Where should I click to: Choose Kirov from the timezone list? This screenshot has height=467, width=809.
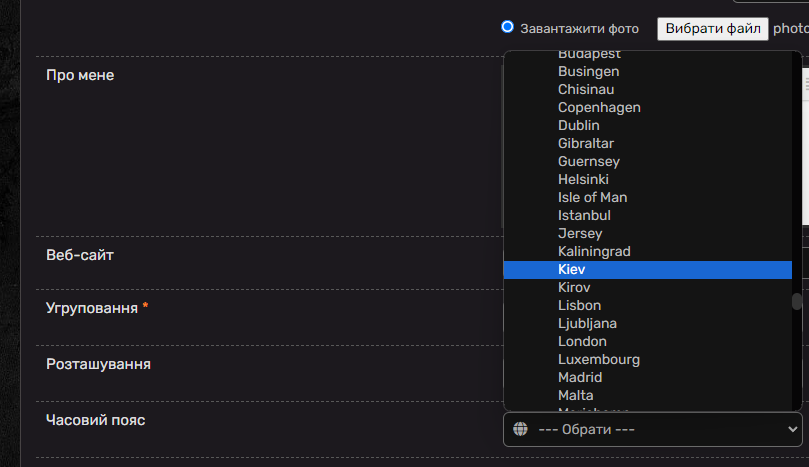tap(648, 287)
